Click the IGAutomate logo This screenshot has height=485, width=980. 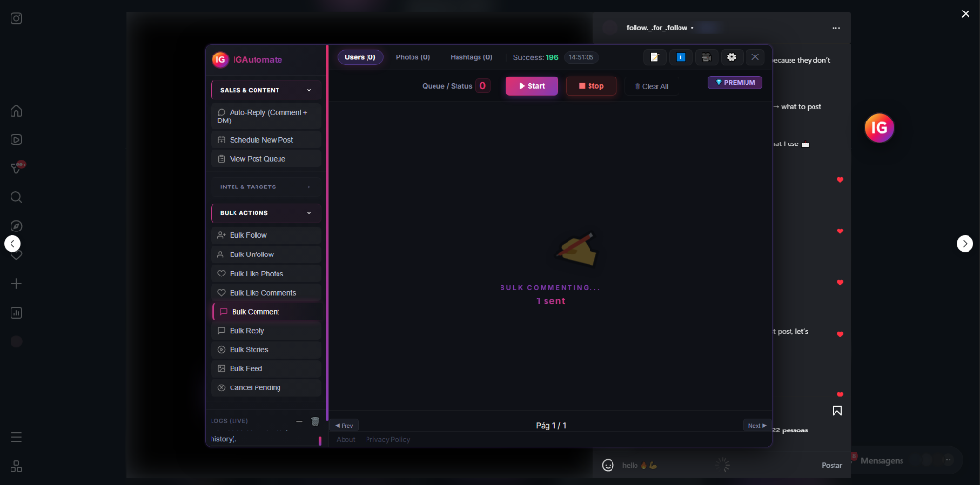[x=220, y=59]
